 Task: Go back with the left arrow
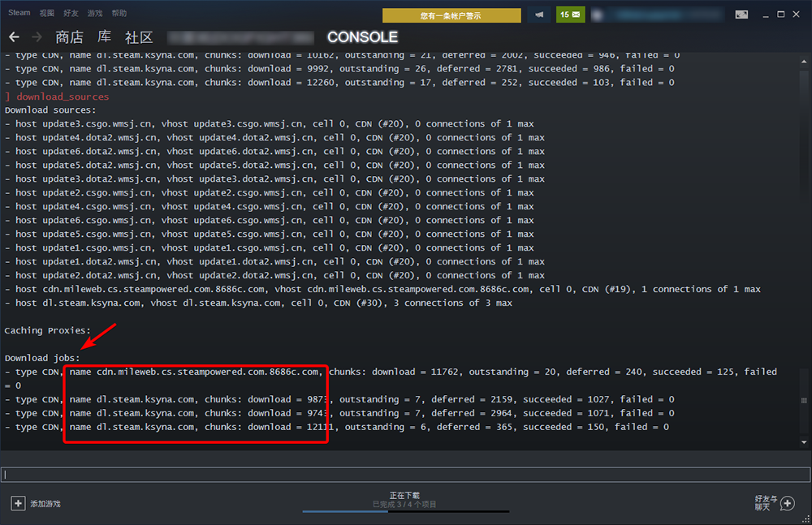[x=14, y=37]
